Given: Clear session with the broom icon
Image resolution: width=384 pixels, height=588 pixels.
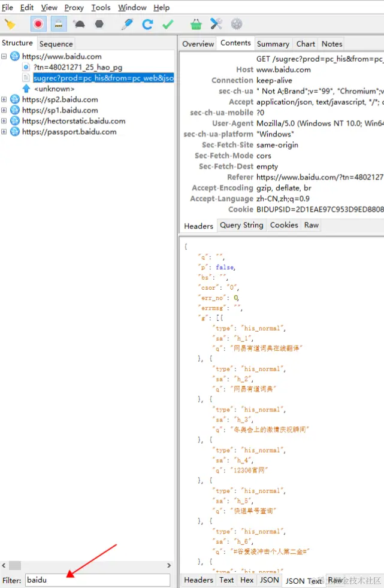Looking at the screenshot, I should [10, 25].
